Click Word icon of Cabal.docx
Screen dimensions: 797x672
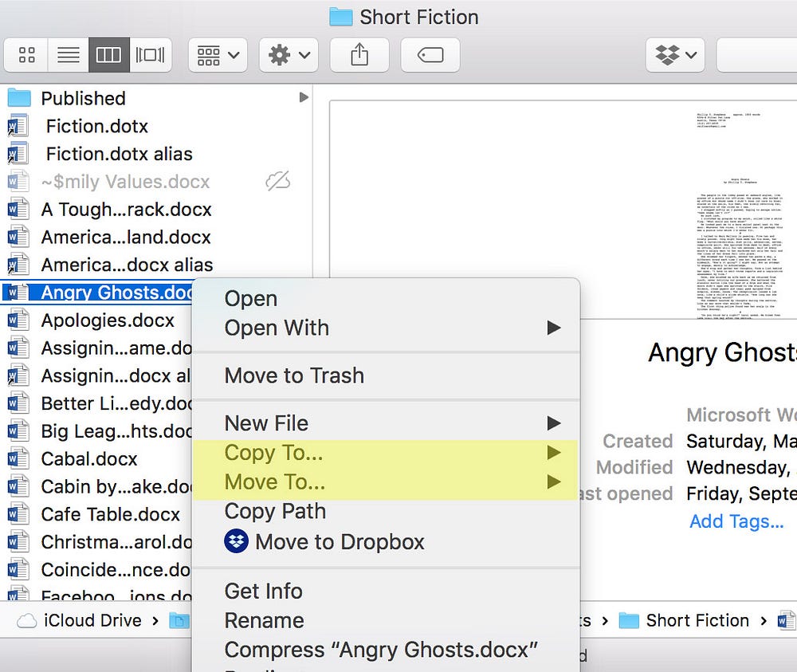[x=18, y=459]
